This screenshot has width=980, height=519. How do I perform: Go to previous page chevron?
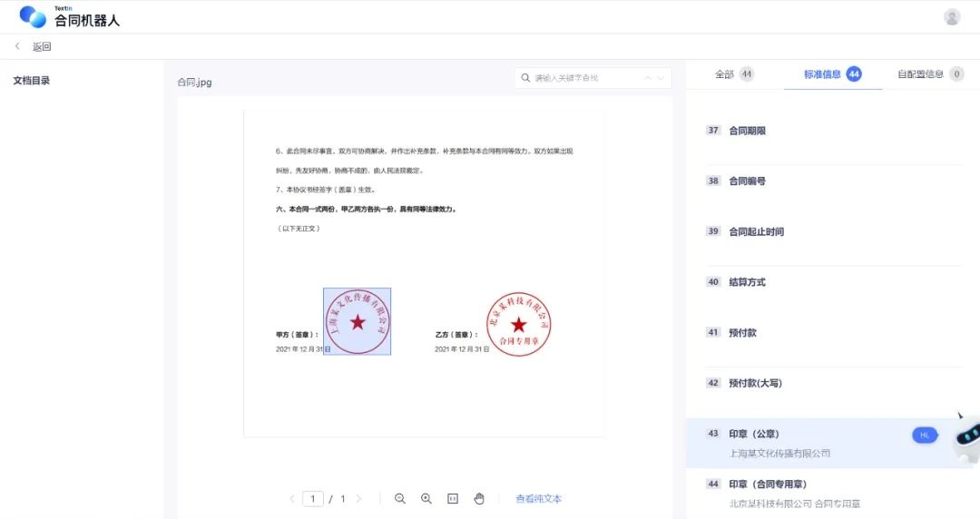coord(291,499)
